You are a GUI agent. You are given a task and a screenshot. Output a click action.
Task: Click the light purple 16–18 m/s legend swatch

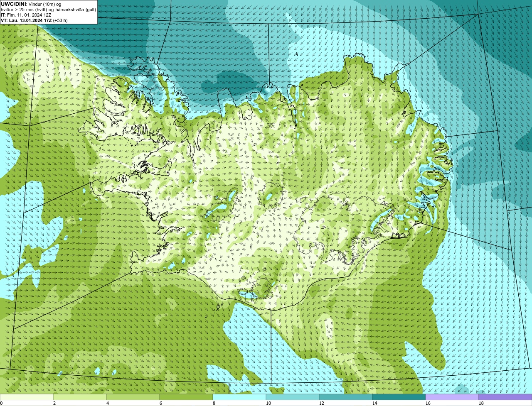pyautogui.click(x=452, y=397)
